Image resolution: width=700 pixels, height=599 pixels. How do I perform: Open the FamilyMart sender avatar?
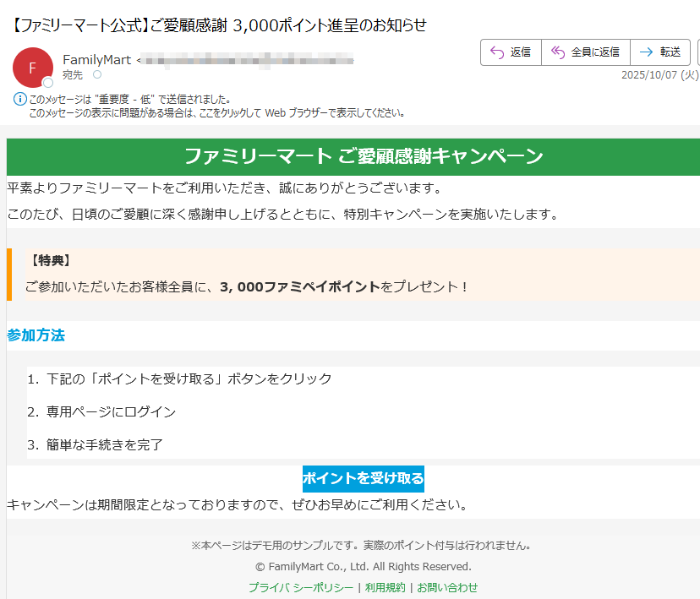point(32,68)
